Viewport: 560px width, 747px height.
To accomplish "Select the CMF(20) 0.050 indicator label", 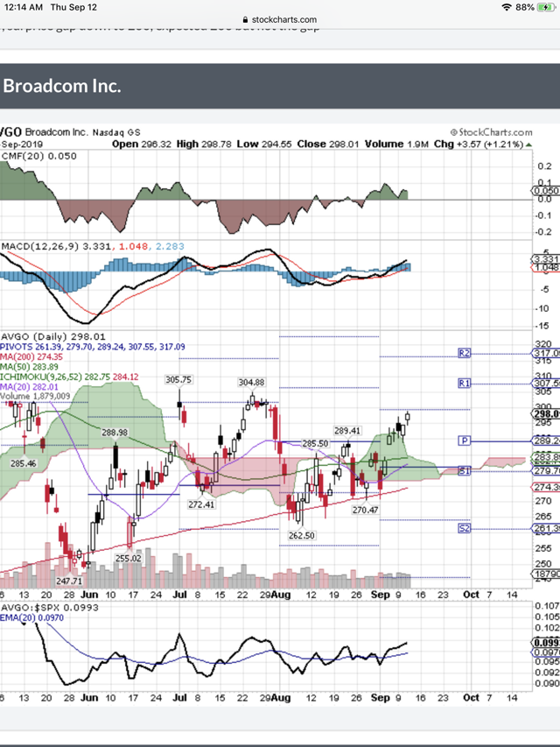I will click(39, 156).
